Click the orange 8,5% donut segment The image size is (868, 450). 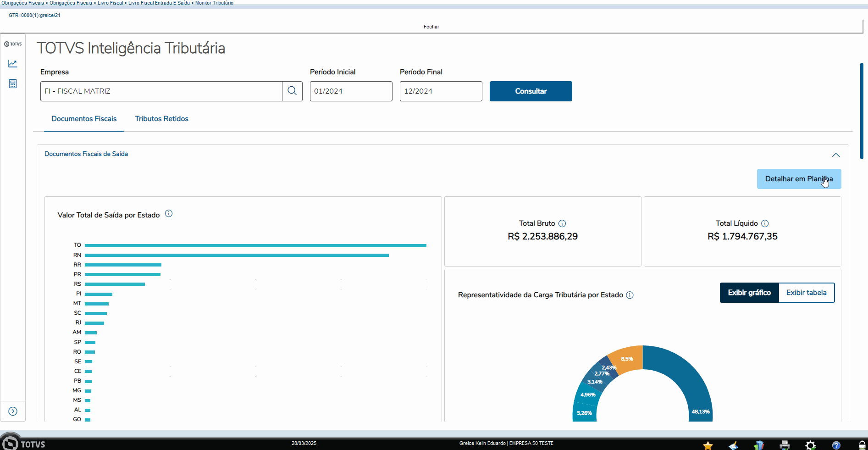point(627,359)
